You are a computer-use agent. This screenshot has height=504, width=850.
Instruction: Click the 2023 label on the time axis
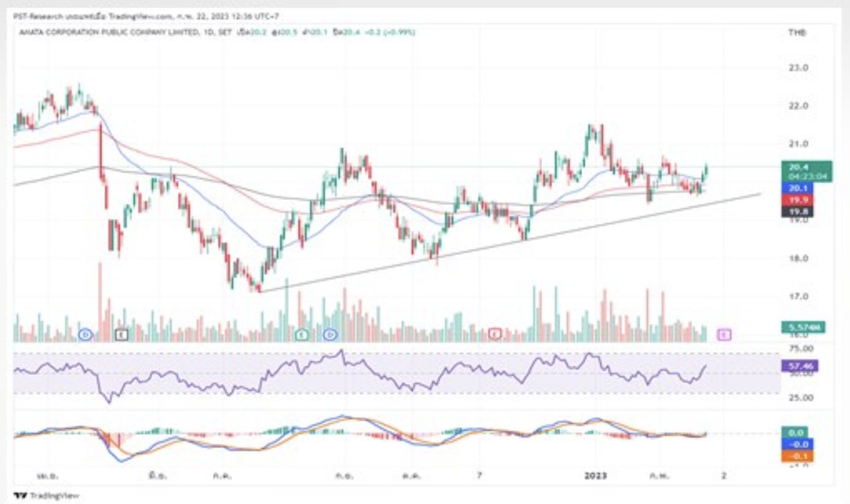click(x=595, y=475)
